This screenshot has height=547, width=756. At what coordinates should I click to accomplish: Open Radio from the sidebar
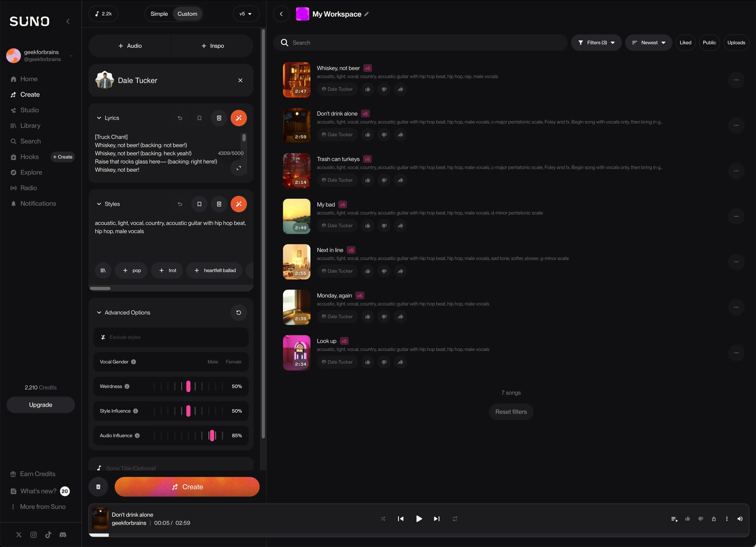(29, 188)
